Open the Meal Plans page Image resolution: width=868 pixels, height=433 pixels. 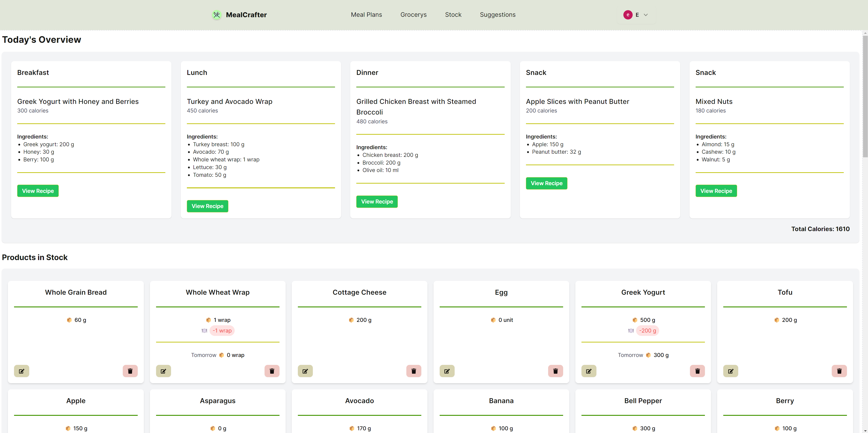coord(366,15)
